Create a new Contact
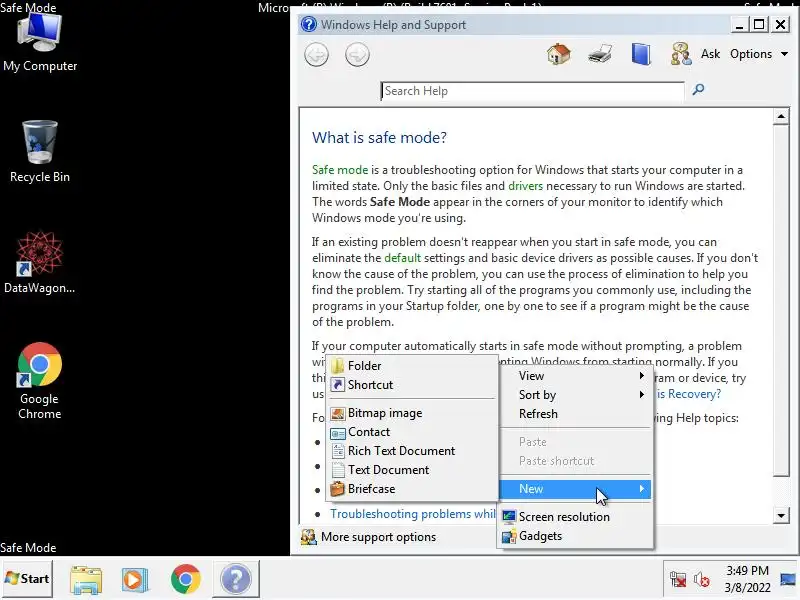Screen dimensions: 800x600 tap(412, 432)
